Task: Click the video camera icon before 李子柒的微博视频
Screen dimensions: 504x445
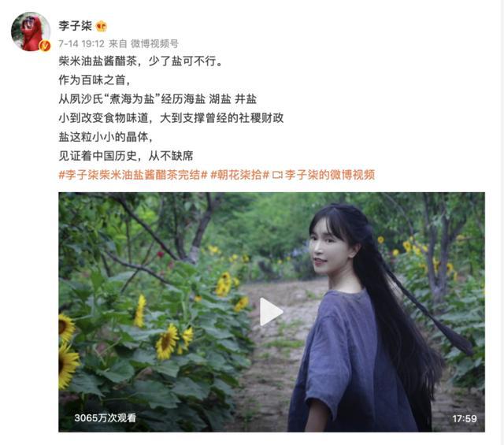Action: 277,175
